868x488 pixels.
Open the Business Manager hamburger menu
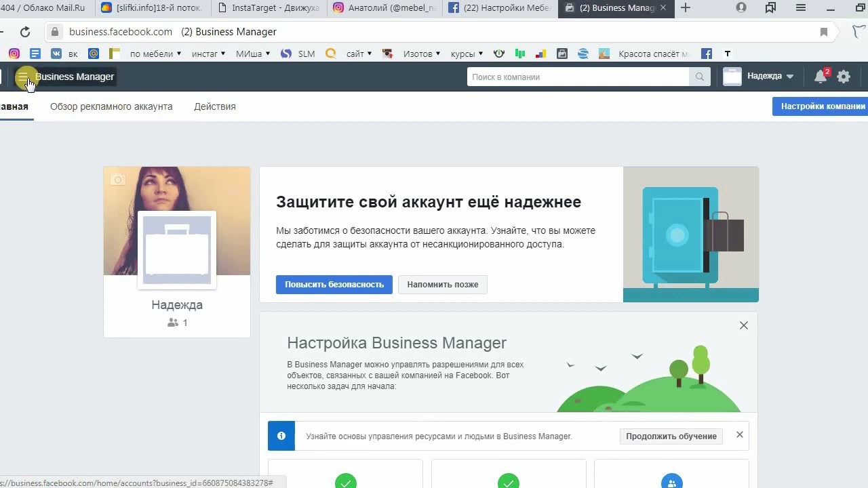click(x=23, y=77)
